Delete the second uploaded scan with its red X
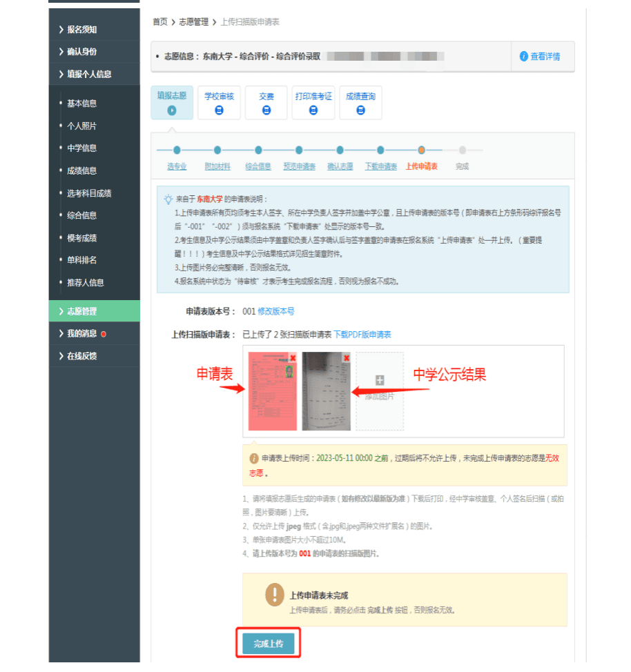Viewport: 631px width, 672px height. pos(347,358)
